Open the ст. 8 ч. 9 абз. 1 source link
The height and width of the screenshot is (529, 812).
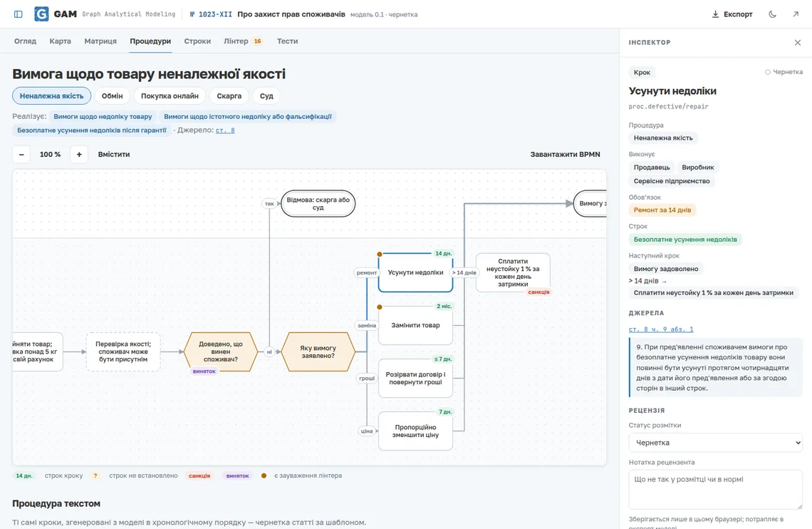(x=661, y=329)
